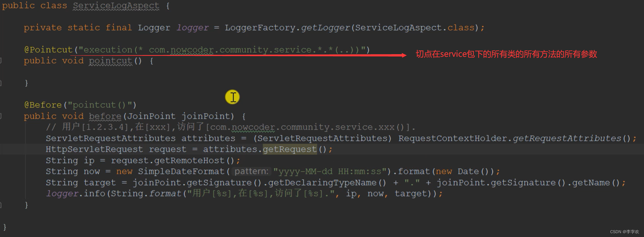Click the getName method call
The height and width of the screenshot is (237, 644).
[591, 183]
